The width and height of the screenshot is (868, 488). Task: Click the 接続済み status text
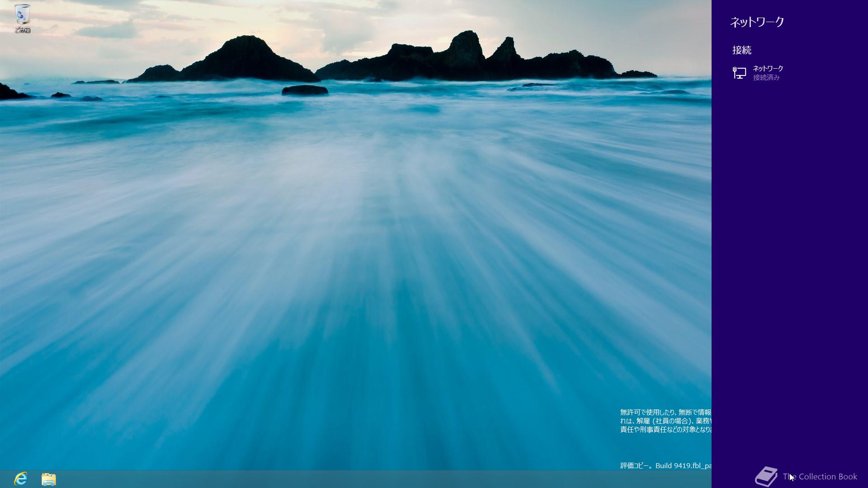point(766,78)
